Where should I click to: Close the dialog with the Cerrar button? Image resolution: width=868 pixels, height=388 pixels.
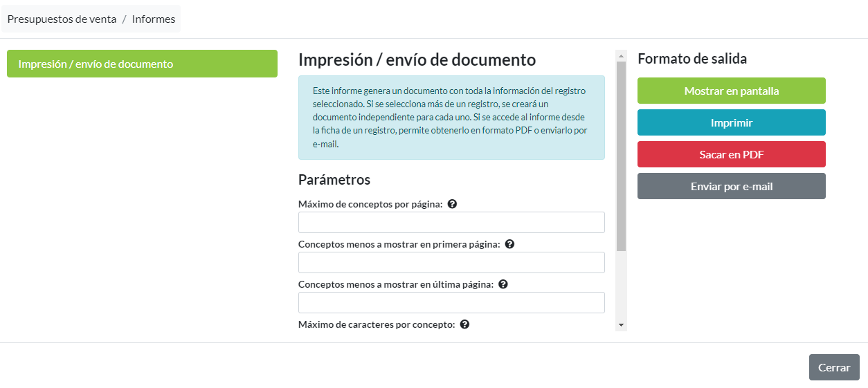pos(833,367)
